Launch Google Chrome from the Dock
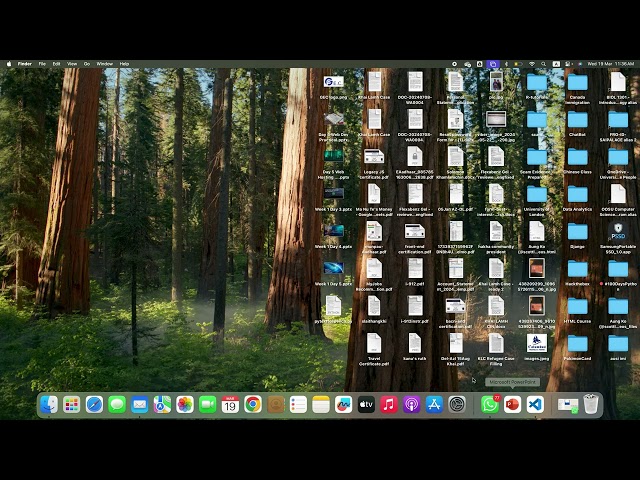Image resolution: width=640 pixels, height=480 pixels. click(x=253, y=404)
